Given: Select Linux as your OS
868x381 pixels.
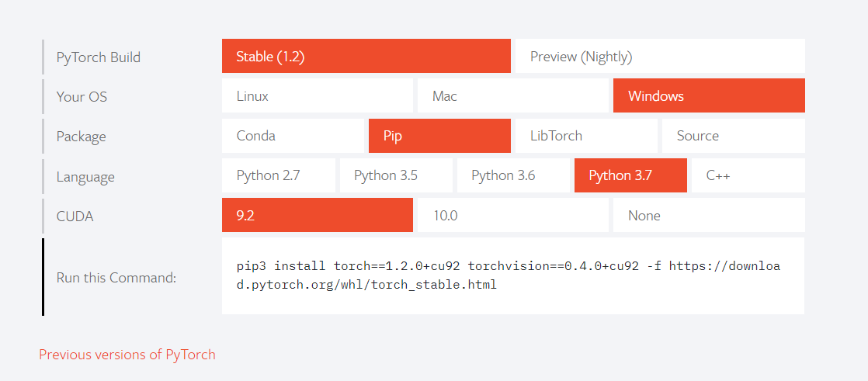Looking at the screenshot, I should coord(318,95).
